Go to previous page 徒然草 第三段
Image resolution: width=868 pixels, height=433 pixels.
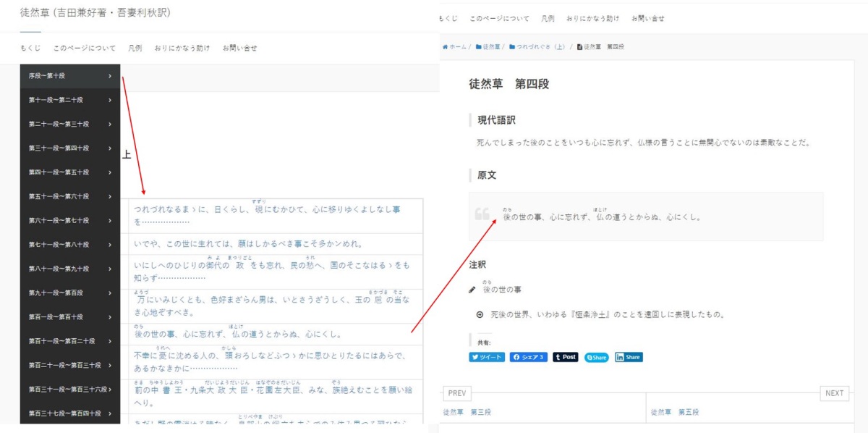[x=467, y=412]
